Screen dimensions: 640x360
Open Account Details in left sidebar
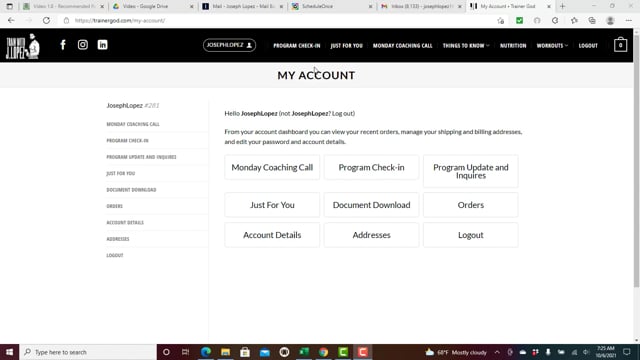(x=125, y=222)
